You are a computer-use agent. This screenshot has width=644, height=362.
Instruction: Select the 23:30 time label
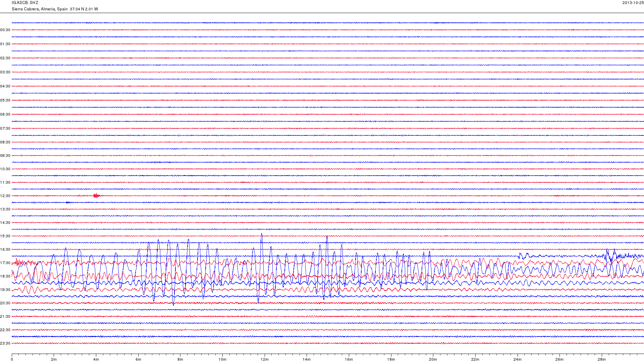[x=5, y=344]
